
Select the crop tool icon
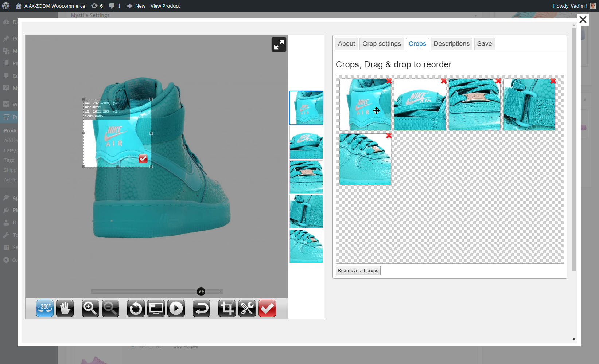click(227, 308)
